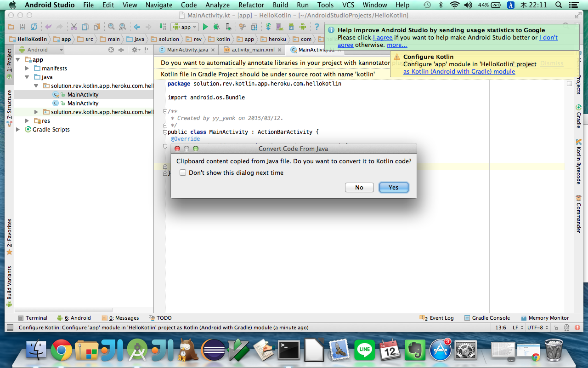The image size is (588, 368).
Task: Open the UTF-8 encoding dropdown
Action: (538, 328)
